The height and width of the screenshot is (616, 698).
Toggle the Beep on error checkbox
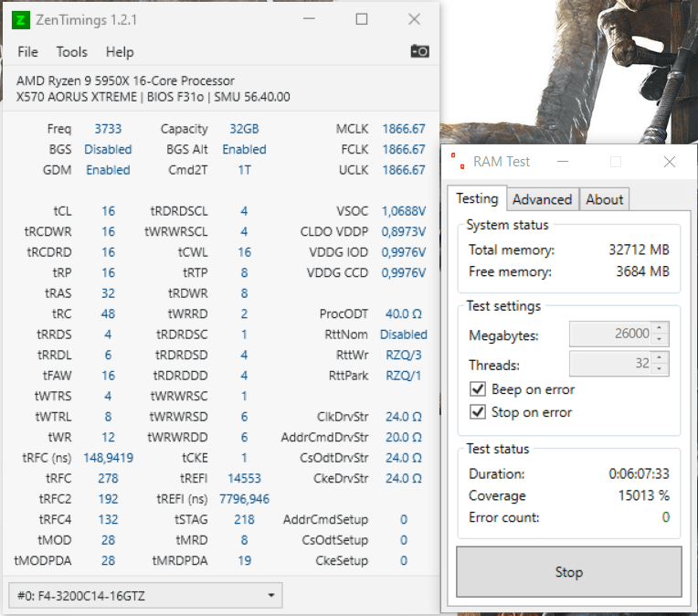point(478,388)
